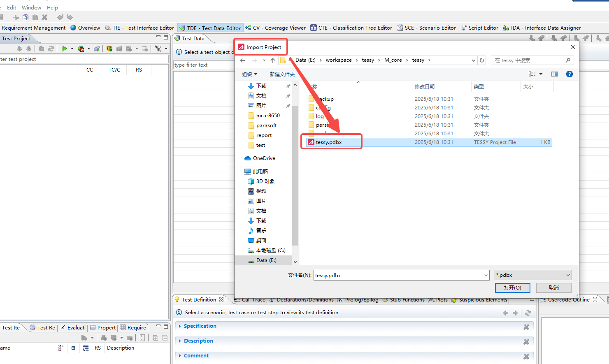Switch to SCE - Scenario Editor perspective

(426, 28)
